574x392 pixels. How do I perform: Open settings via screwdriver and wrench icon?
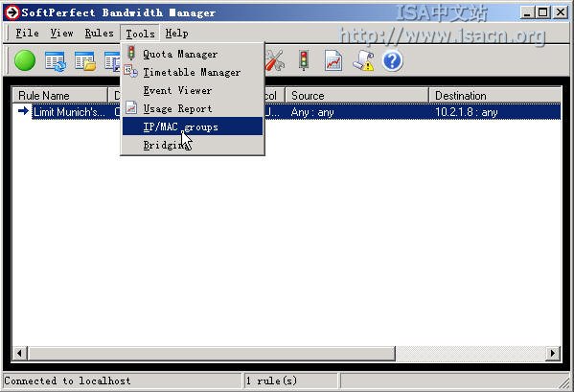coord(275,60)
